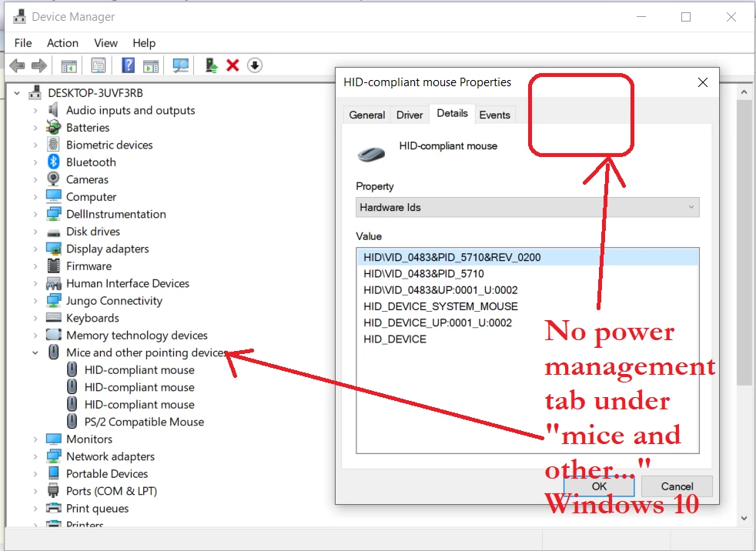Expand the Computer node

35,197
